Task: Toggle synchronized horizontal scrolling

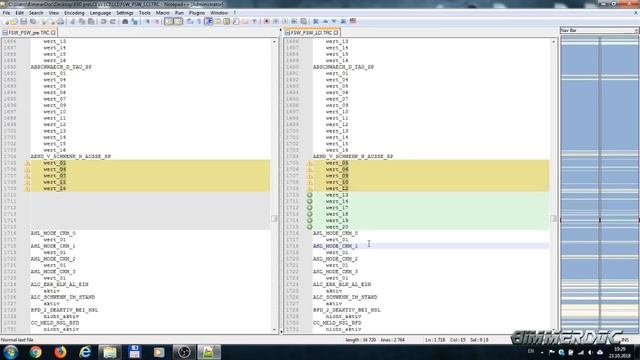Action: [179, 21]
